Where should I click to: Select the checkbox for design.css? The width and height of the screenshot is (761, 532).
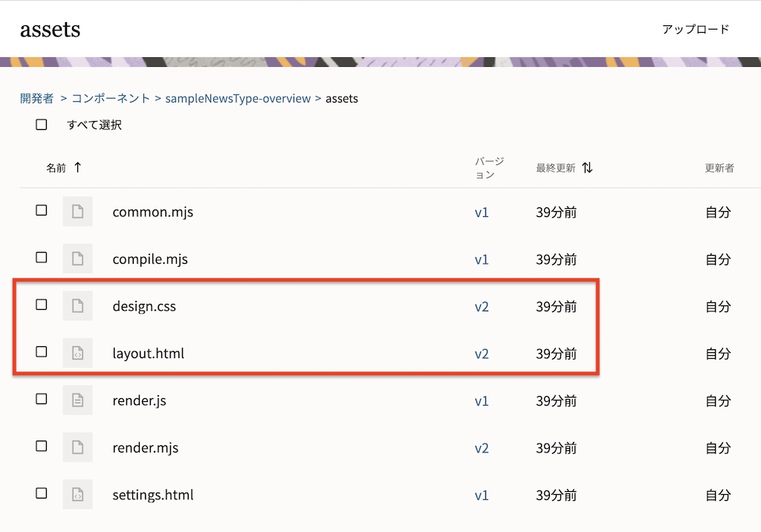click(x=42, y=305)
